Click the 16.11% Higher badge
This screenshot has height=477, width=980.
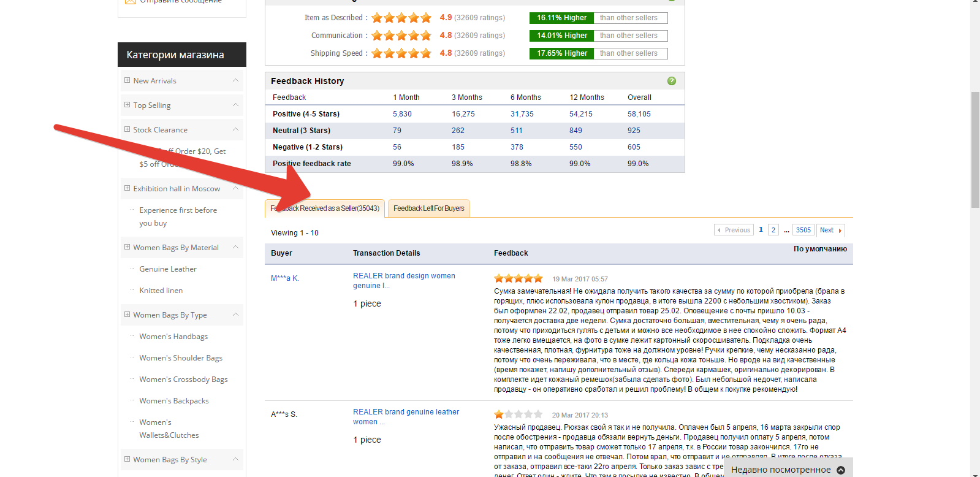pos(562,18)
